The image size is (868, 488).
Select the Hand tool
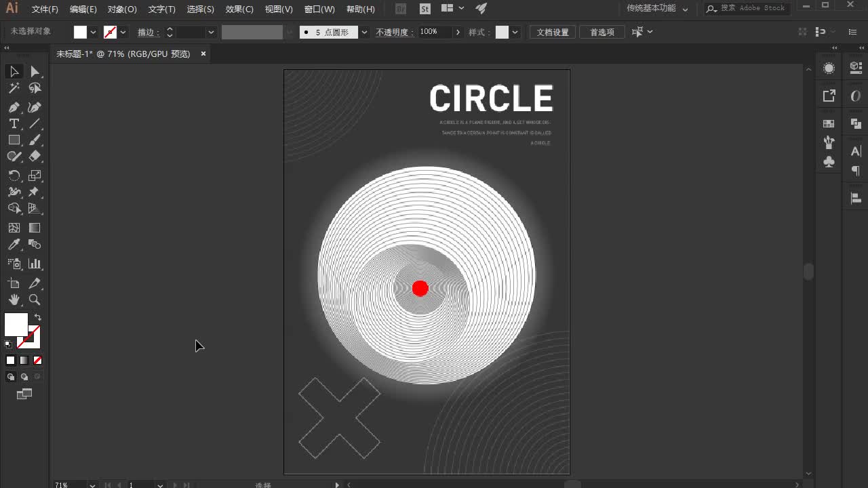click(14, 300)
